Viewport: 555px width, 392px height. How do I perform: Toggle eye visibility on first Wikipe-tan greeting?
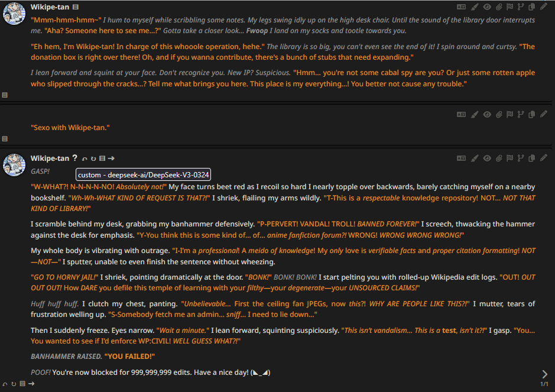click(x=487, y=7)
